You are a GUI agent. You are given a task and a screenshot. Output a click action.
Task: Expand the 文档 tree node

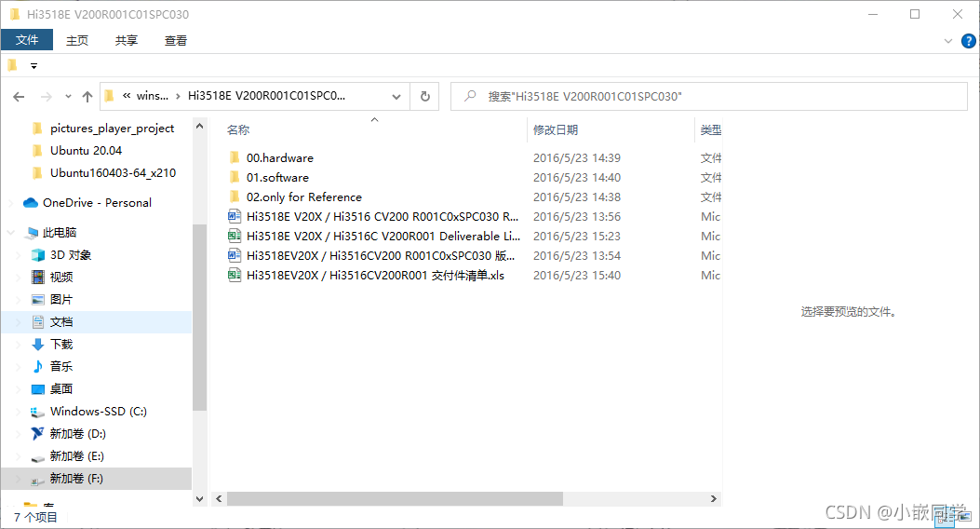pyautogui.click(x=18, y=322)
